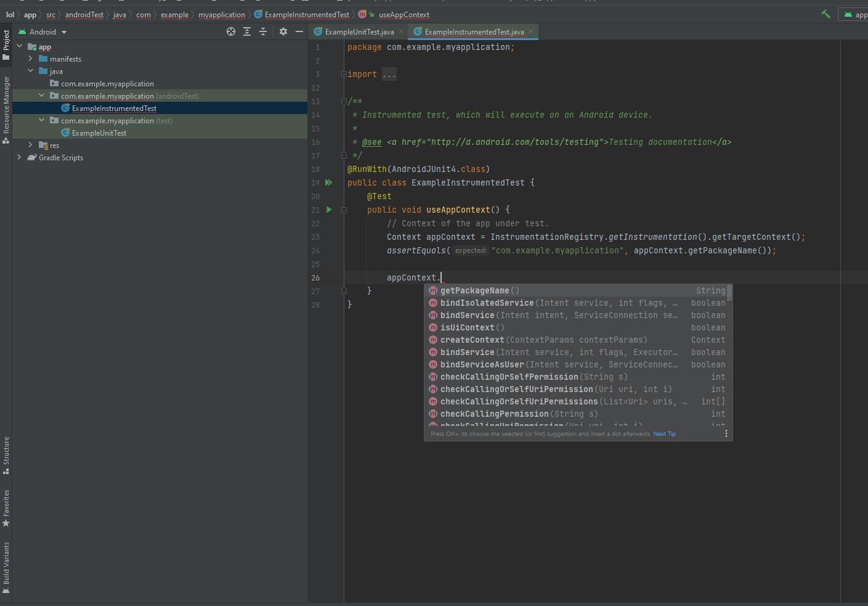This screenshot has height=606, width=868.
Task: Hide the Project panel with minus icon
Action: [x=299, y=31]
